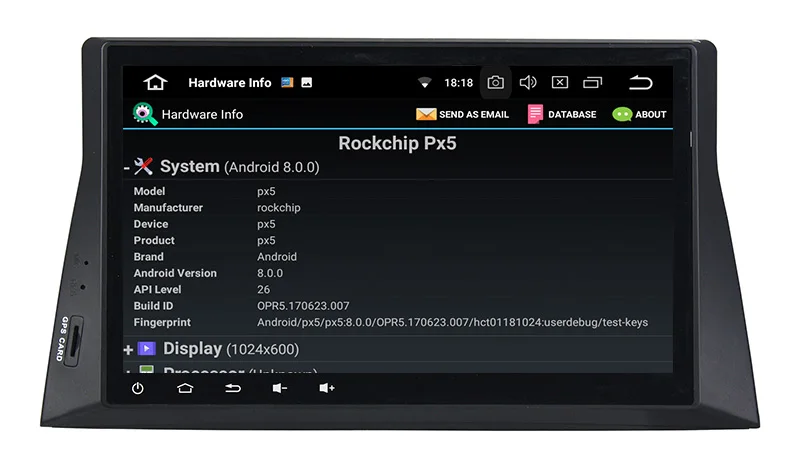
Task: Close the app with the boxed X icon
Action: tap(560, 83)
